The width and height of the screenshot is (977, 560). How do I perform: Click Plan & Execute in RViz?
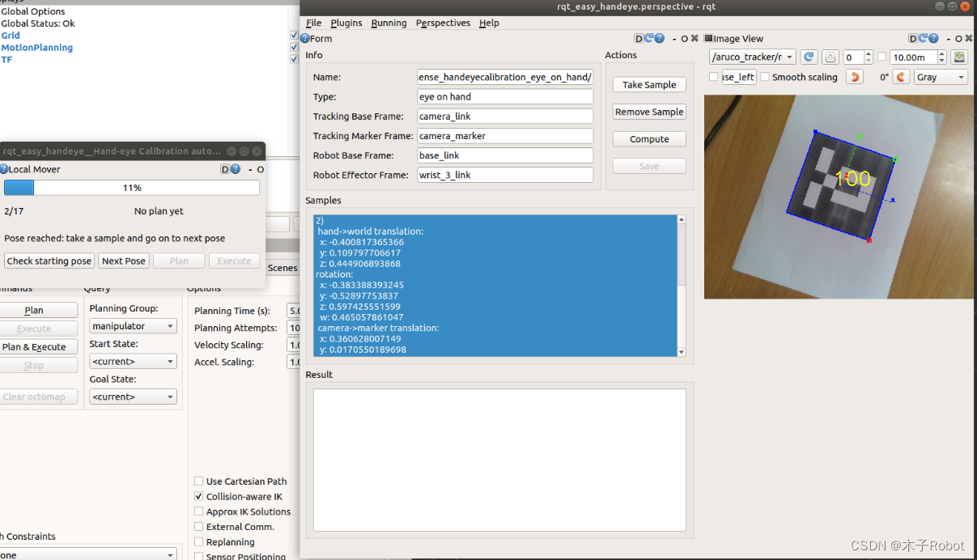point(34,347)
